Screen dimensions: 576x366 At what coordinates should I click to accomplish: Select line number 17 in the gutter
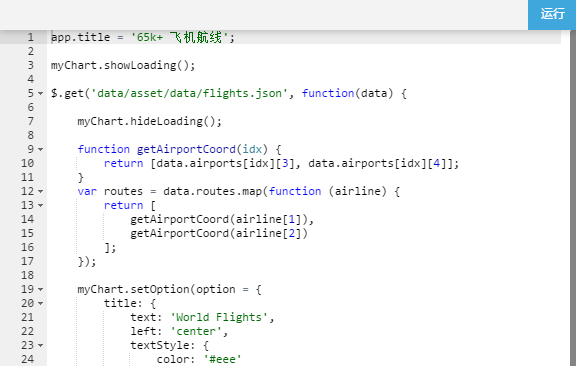(28, 261)
